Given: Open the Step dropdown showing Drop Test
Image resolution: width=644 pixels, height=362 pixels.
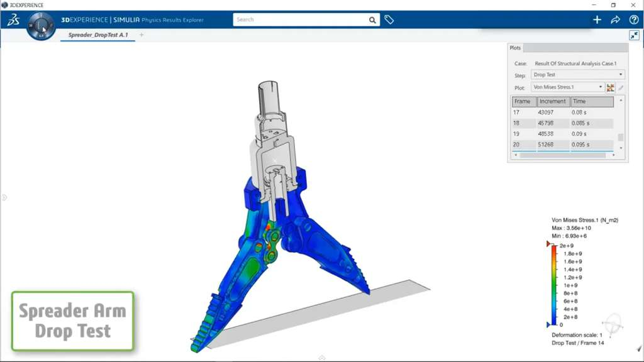Looking at the screenshot, I should (x=577, y=75).
